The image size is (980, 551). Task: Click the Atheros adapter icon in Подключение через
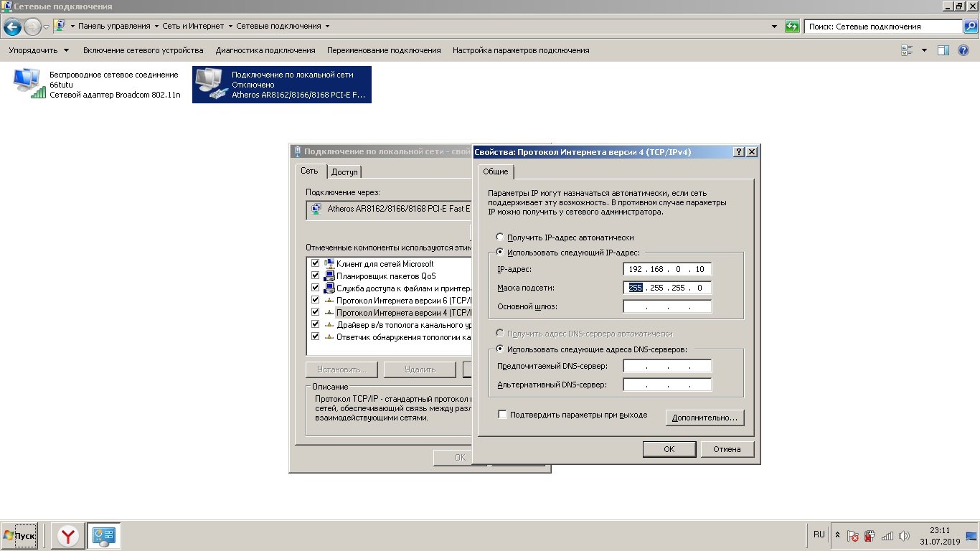pyautogui.click(x=317, y=209)
